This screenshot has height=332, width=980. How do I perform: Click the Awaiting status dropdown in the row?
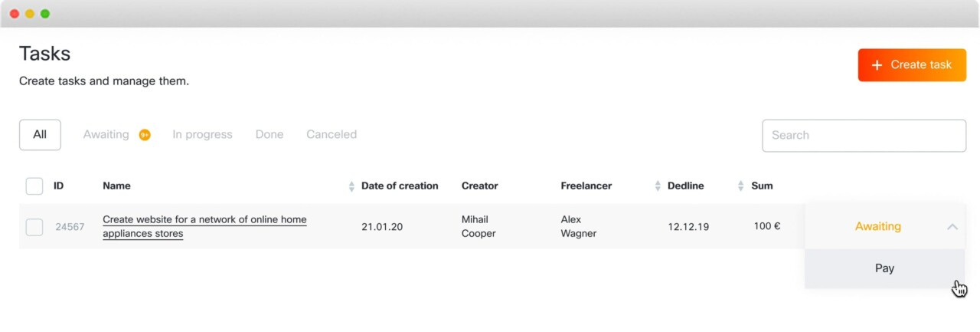click(x=877, y=227)
